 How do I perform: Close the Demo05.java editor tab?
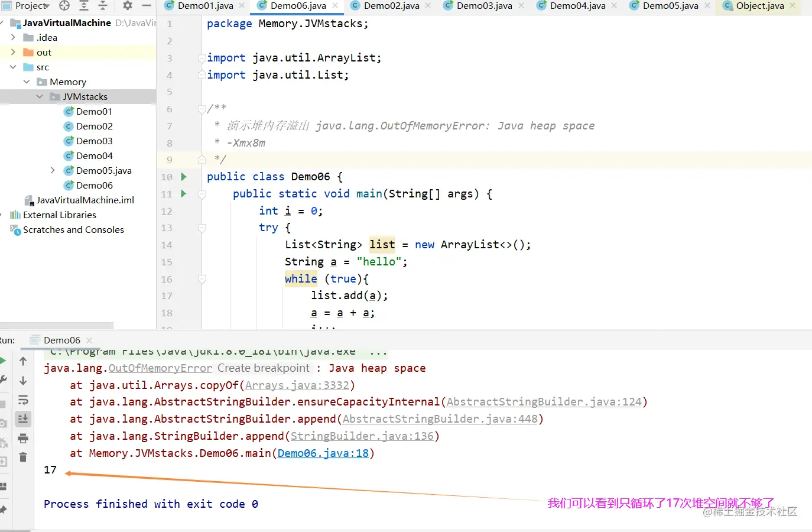coord(707,5)
